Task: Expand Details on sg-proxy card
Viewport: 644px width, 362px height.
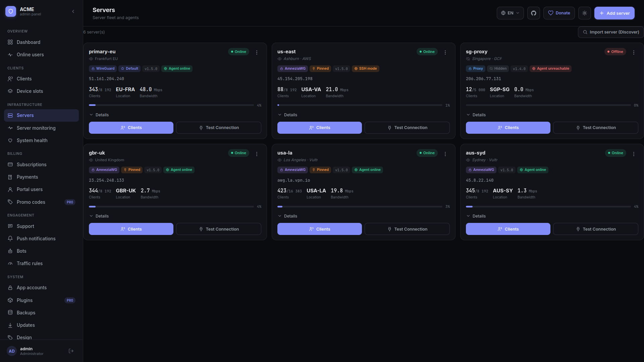Action: pos(476,115)
